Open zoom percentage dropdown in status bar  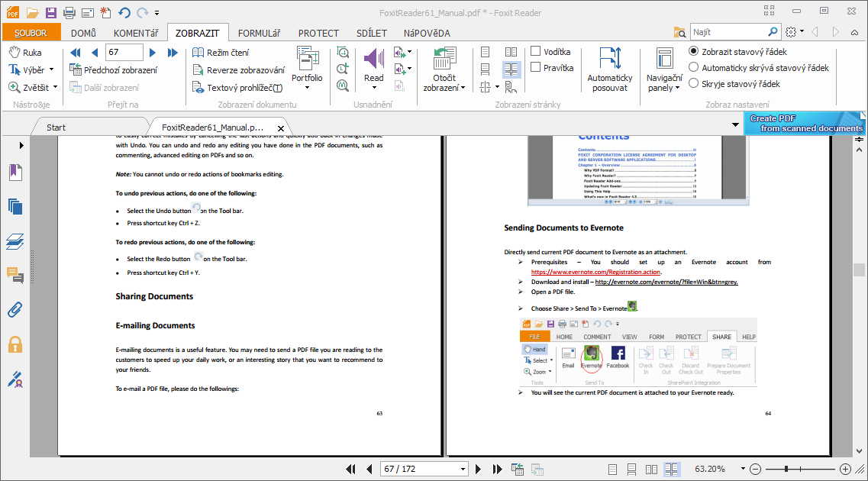743,470
